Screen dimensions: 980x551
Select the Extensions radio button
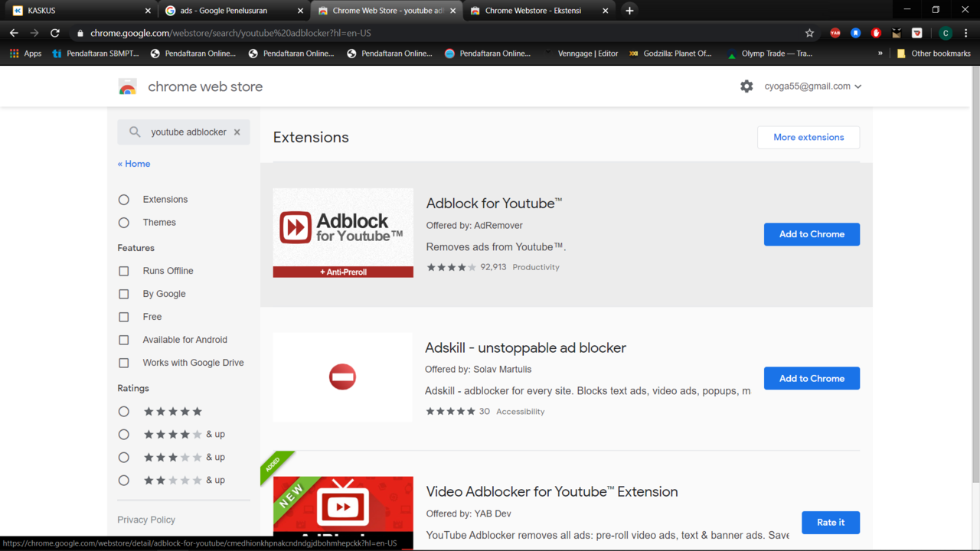coord(124,200)
